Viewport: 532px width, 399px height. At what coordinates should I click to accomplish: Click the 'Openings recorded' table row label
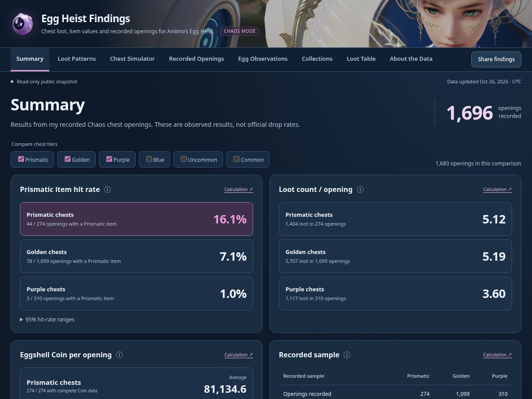(307, 394)
